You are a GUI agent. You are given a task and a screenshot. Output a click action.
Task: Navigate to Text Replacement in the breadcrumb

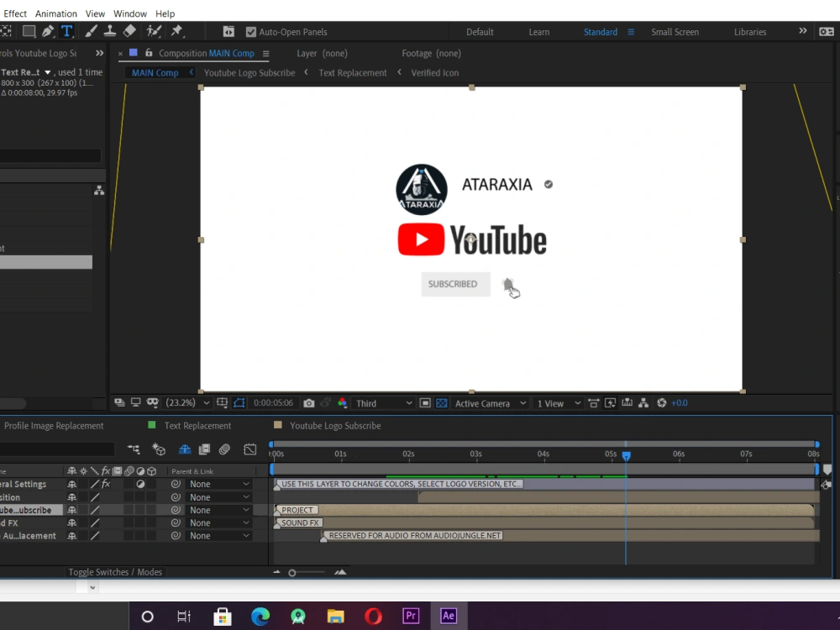click(353, 73)
